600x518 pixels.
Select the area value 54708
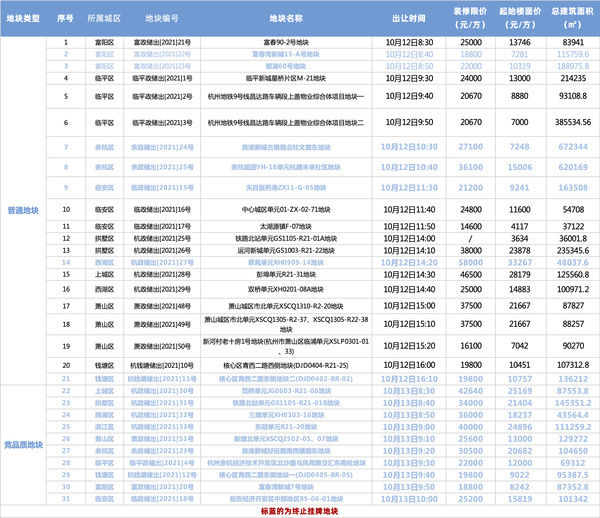[x=573, y=210]
